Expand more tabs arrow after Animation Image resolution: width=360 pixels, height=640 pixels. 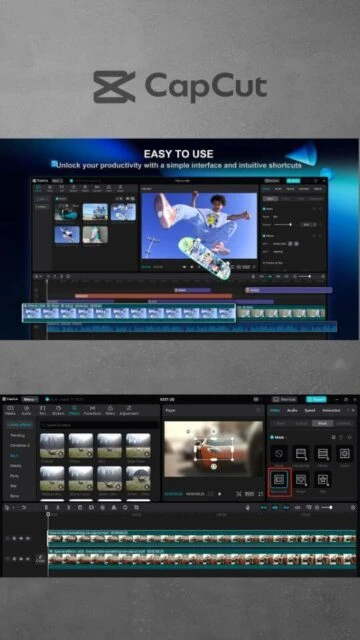353,410
